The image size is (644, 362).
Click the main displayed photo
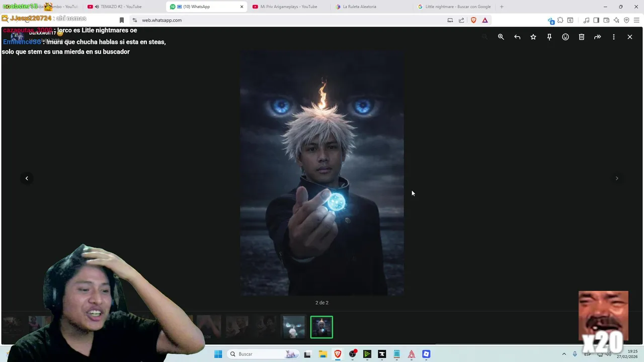321,173
